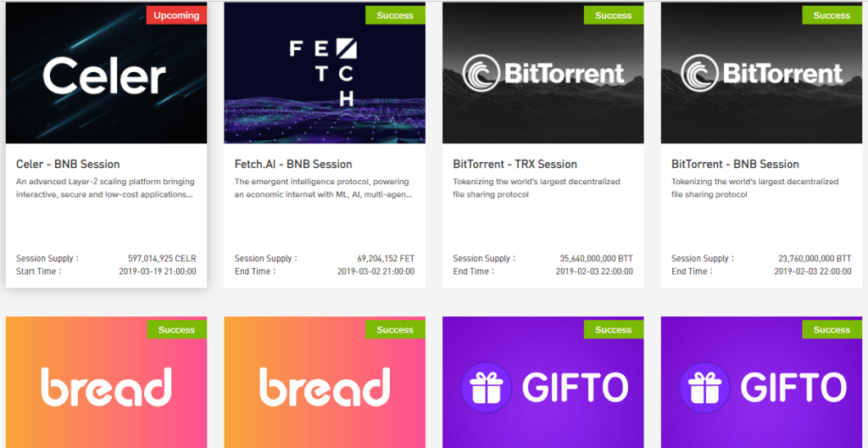
Task: Click the Upcoming badge on Celer card
Action: (x=176, y=15)
